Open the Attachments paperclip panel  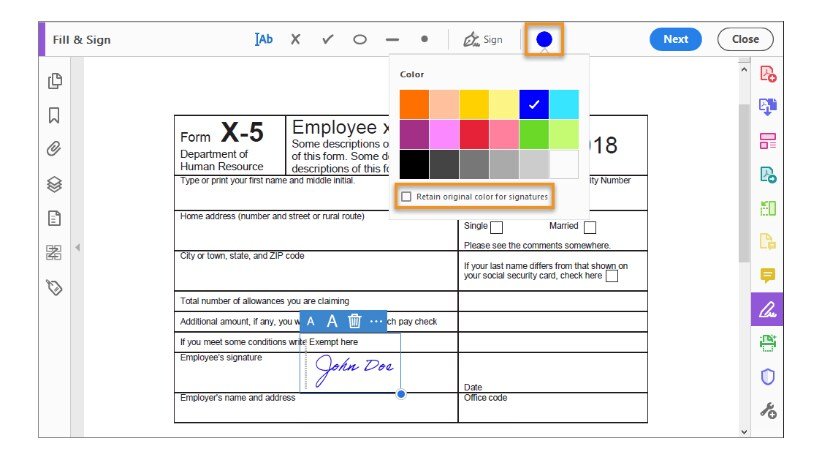point(55,149)
